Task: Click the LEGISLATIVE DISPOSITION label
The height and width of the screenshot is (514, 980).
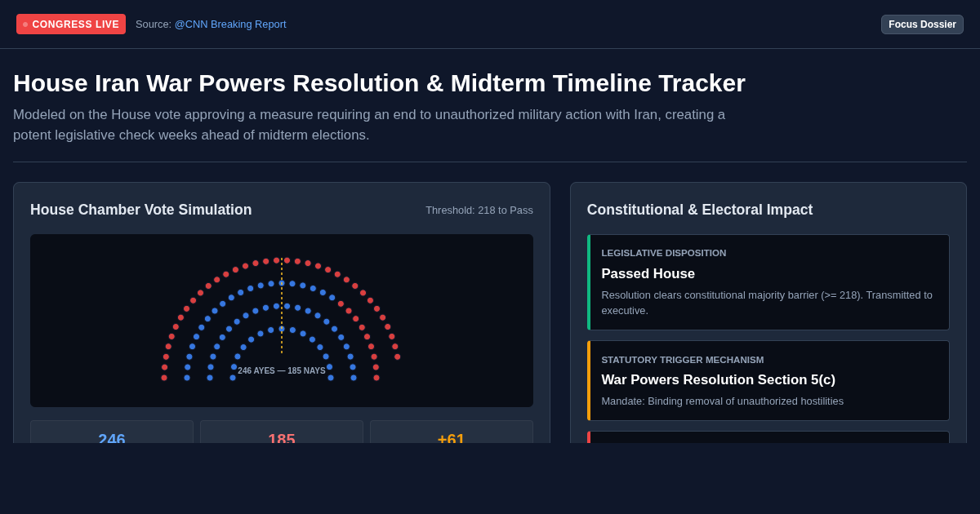Action: (664, 253)
